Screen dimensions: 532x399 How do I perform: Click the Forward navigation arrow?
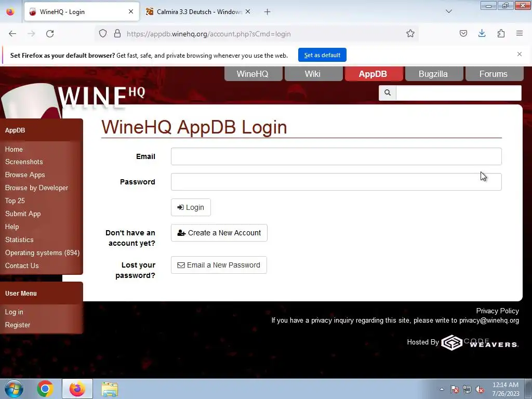31,34
